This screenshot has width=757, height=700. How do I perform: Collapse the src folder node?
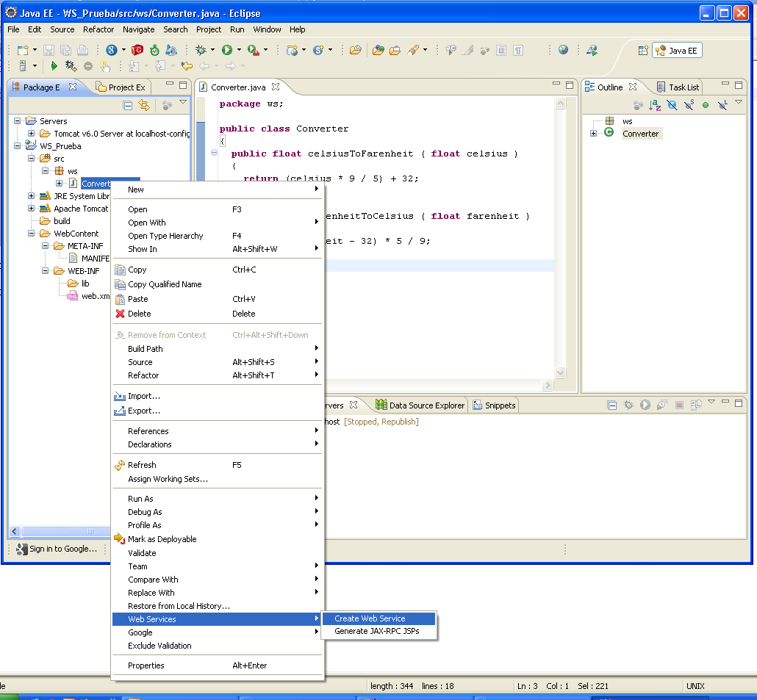coord(31,158)
